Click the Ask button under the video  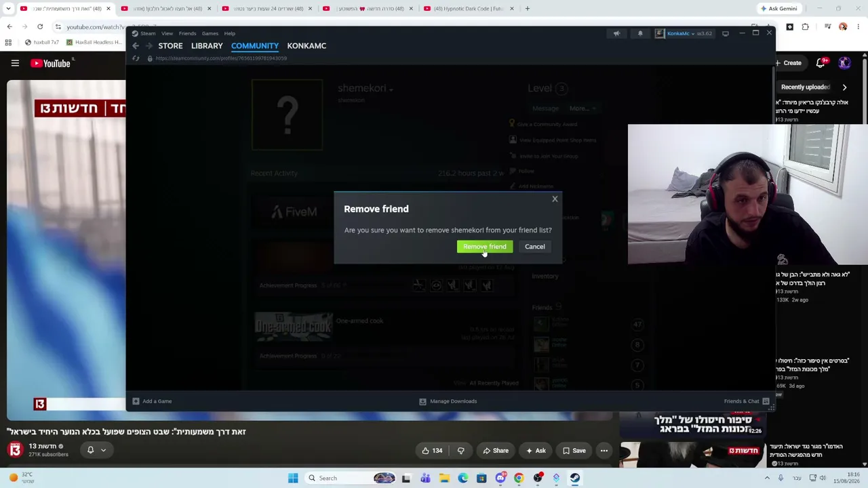(x=534, y=451)
